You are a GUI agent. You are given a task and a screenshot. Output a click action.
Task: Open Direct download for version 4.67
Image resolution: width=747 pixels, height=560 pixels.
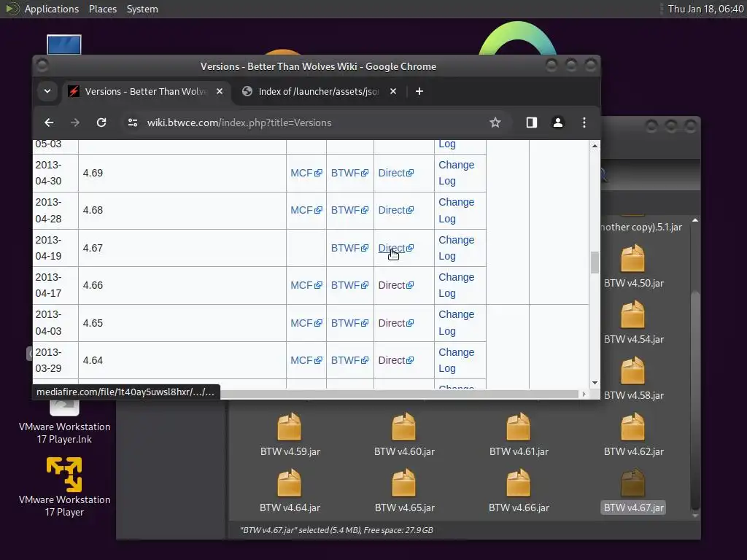tap(395, 248)
